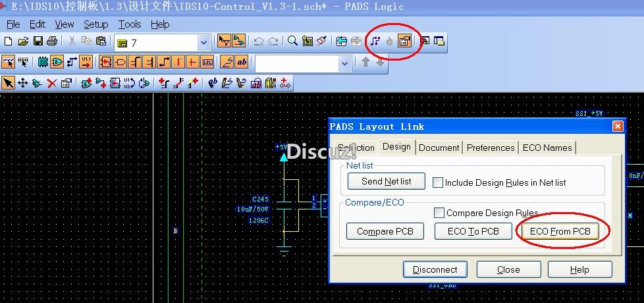Select the SSI_+5V net label
The image size is (644, 303).
(x=589, y=114)
